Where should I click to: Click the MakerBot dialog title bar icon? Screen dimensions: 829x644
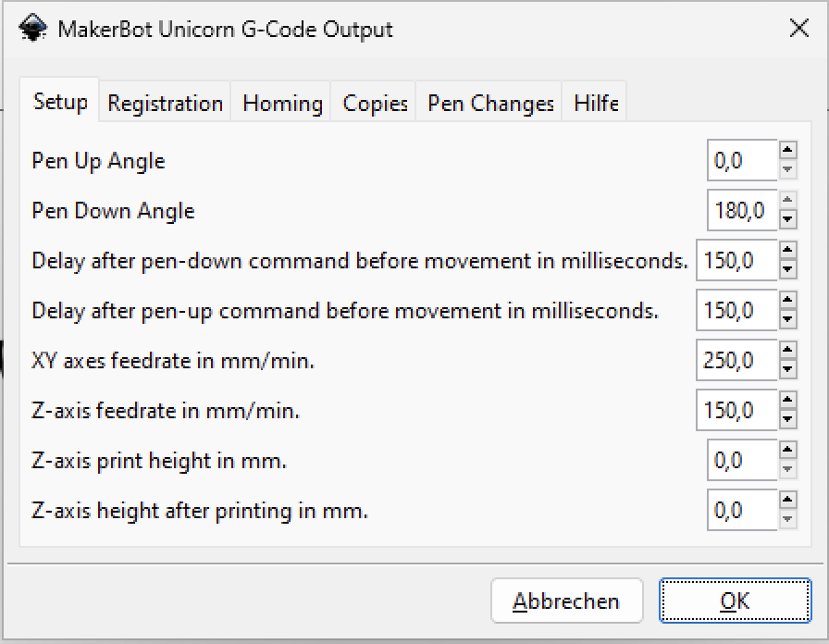click(33, 28)
